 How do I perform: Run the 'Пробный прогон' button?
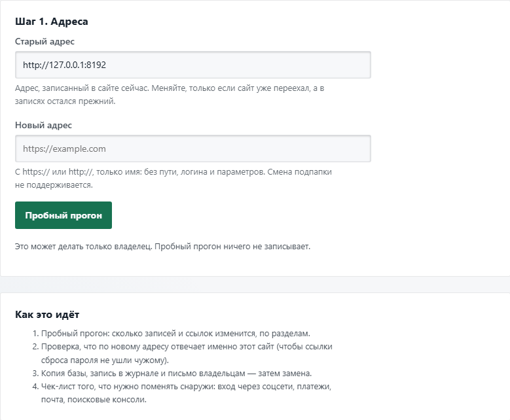click(64, 215)
